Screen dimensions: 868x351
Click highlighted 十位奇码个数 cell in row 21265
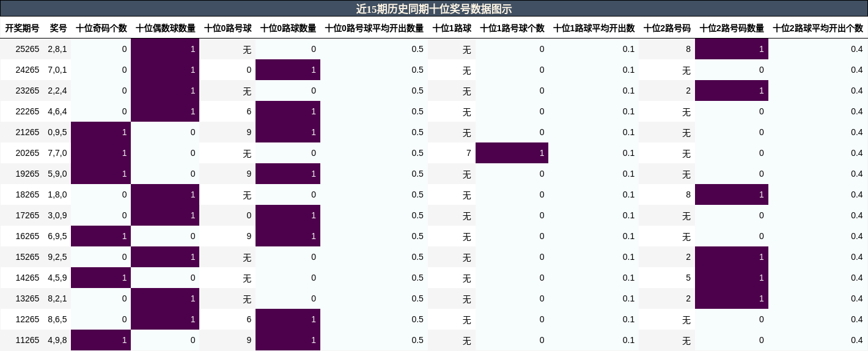(101, 132)
